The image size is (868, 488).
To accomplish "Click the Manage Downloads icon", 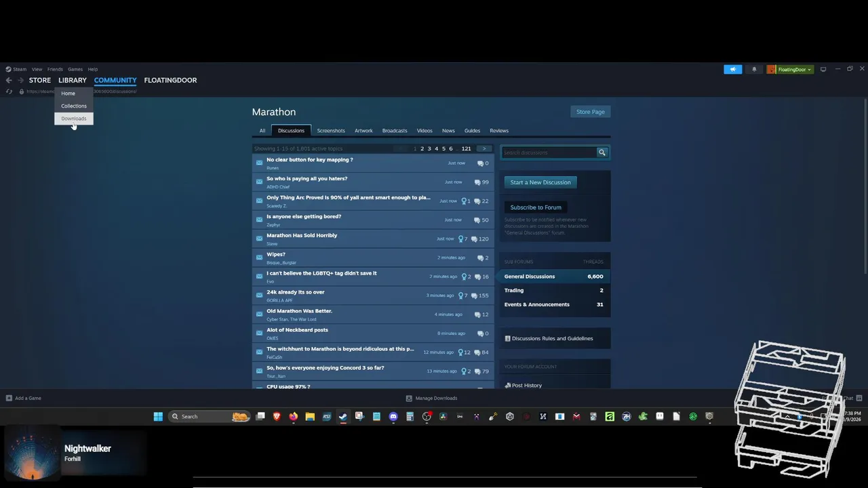I will pyautogui.click(x=409, y=398).
